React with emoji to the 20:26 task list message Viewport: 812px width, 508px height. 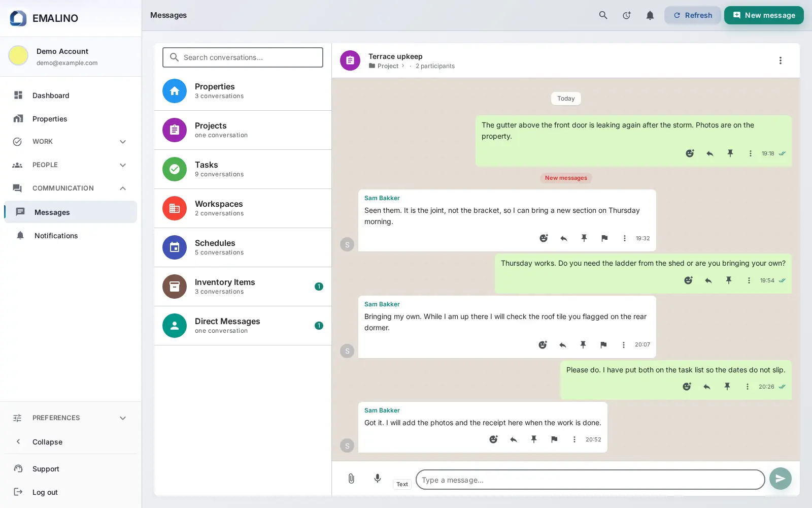tap(687, 387)
